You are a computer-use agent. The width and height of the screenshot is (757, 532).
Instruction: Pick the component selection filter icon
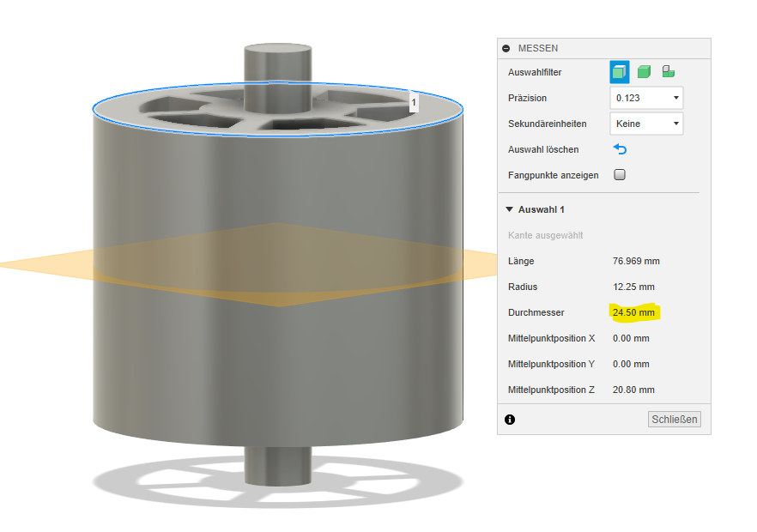pyautogui.click(x=668, y=72)
